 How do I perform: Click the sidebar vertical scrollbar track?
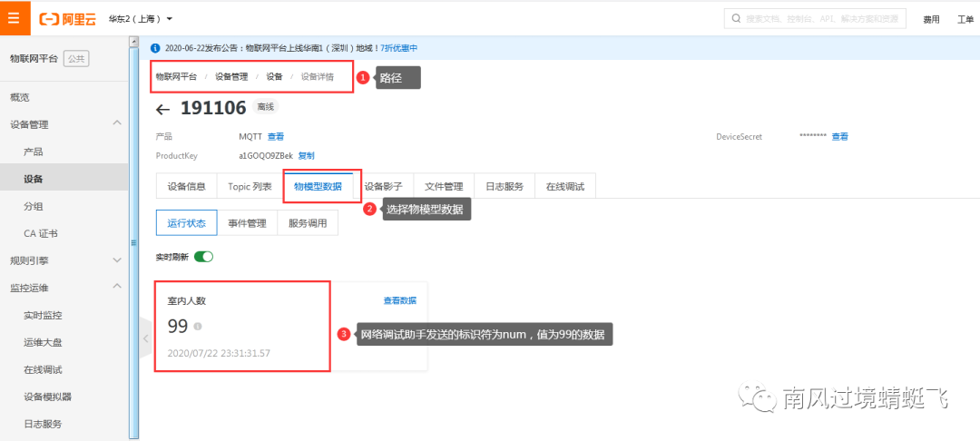coord(133,243)
